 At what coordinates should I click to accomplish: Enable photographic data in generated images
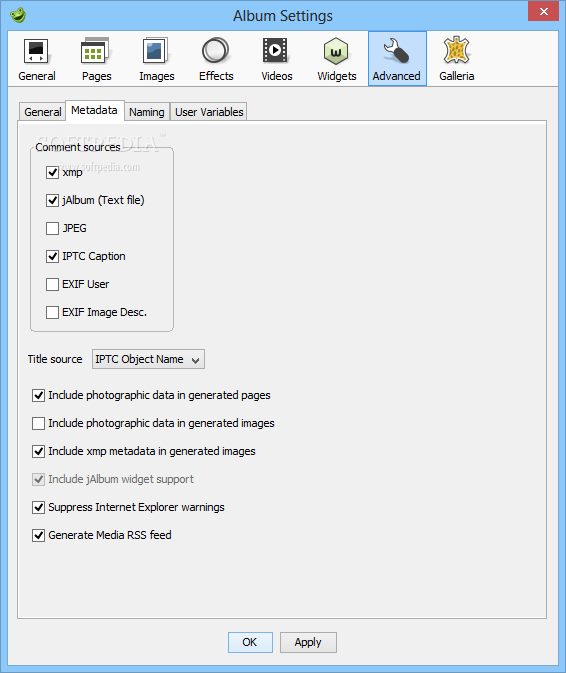(39, 424)
